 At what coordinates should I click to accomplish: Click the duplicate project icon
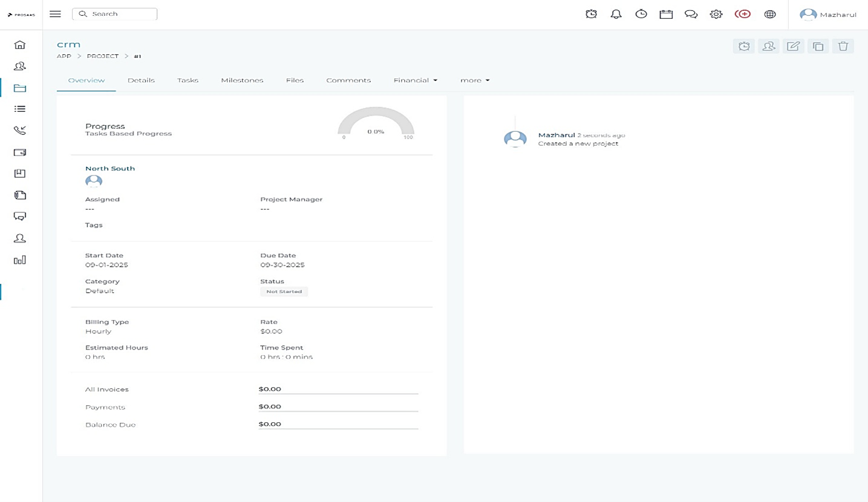pyautogui.click(x=818, y=45)
